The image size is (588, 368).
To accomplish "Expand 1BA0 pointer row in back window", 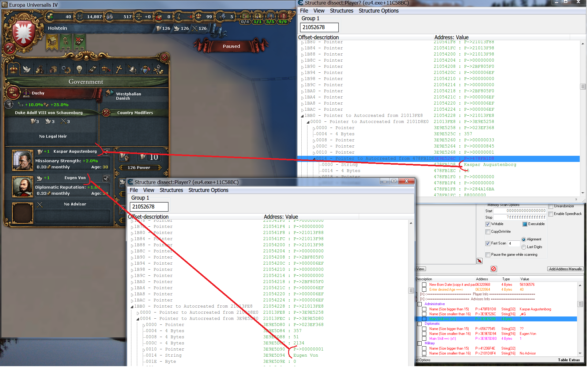I will 302,91.
